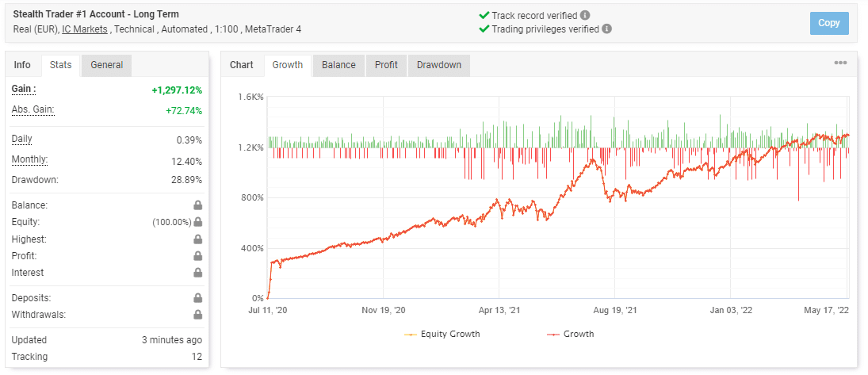Viewport: 868px width, 375px height.
Task: Click the lock icon next to Interest
Action: click(x=197, y=273)
